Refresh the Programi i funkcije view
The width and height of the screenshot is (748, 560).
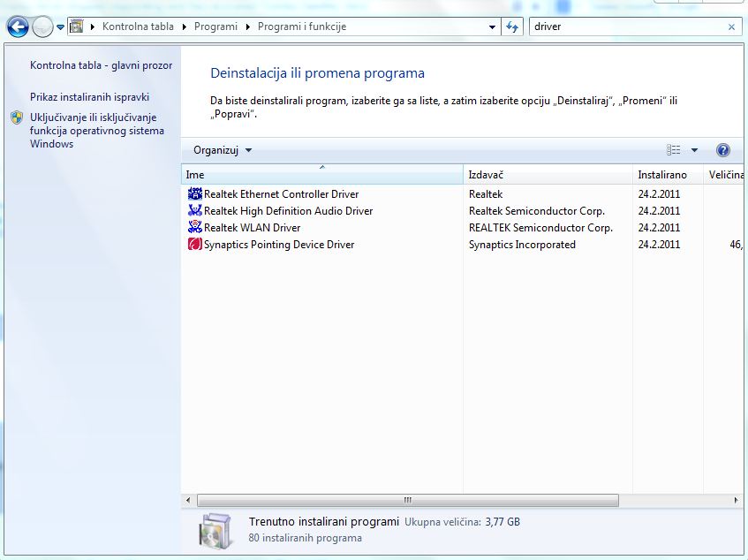coord(512,27)
